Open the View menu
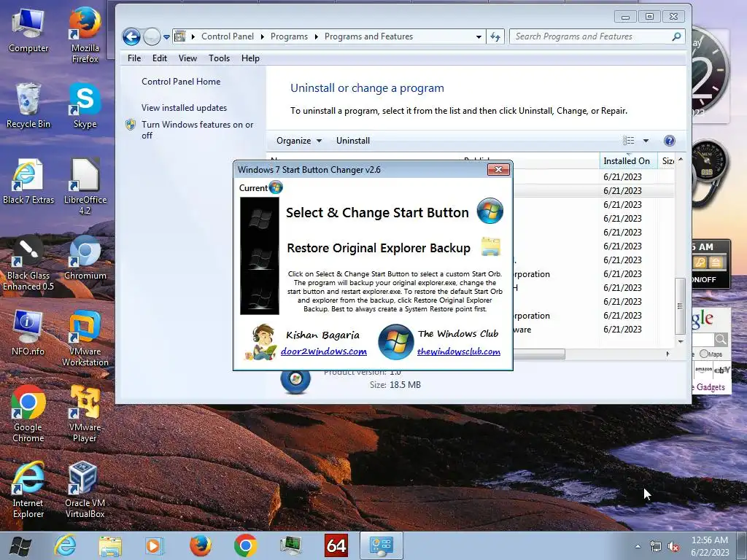This screenshot has width=747, height=560. coord(187,58)
